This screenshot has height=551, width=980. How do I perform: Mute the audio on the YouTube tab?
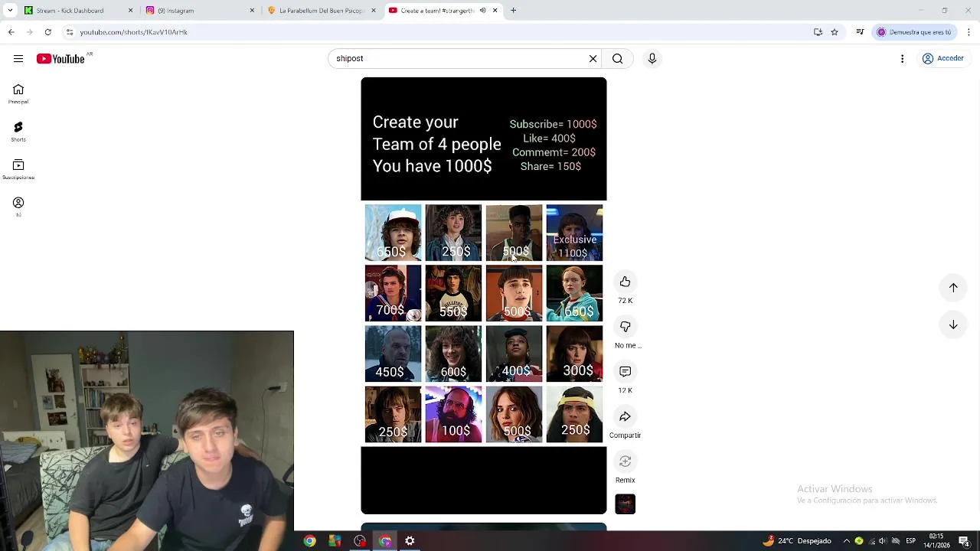coord(482,11)
